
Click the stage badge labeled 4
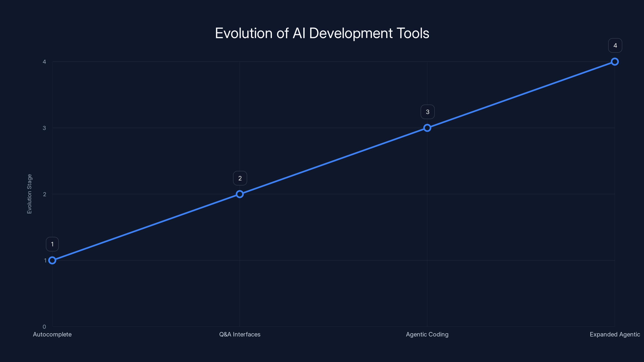click(x=615, y=45)
